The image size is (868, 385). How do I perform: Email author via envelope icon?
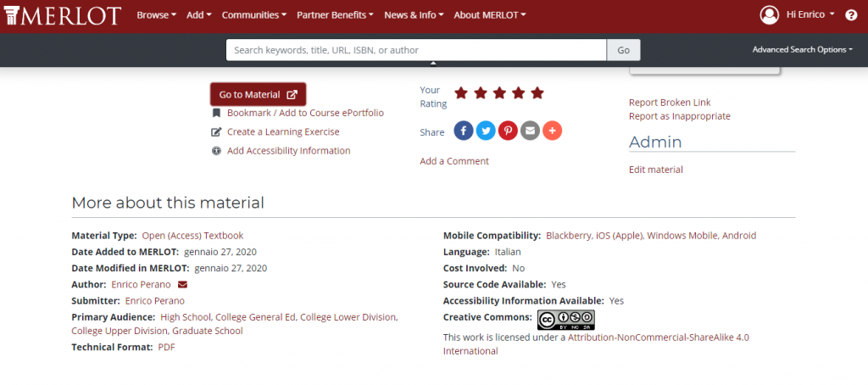point(182,284)
